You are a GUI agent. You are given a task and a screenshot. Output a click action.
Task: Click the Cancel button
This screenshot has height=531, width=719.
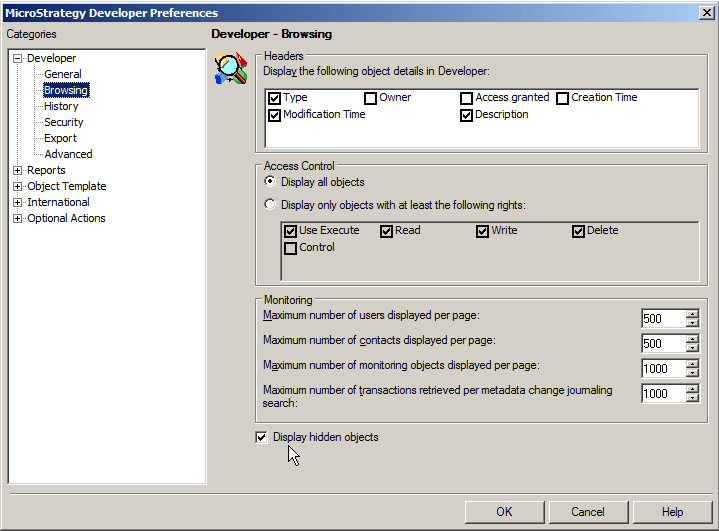click(588, 512)
